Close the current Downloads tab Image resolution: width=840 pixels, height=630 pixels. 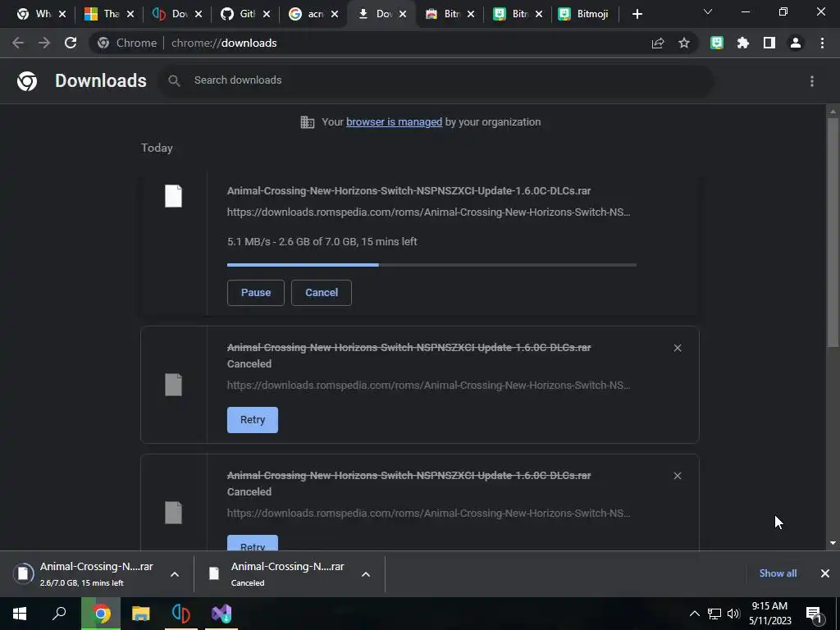403,14
